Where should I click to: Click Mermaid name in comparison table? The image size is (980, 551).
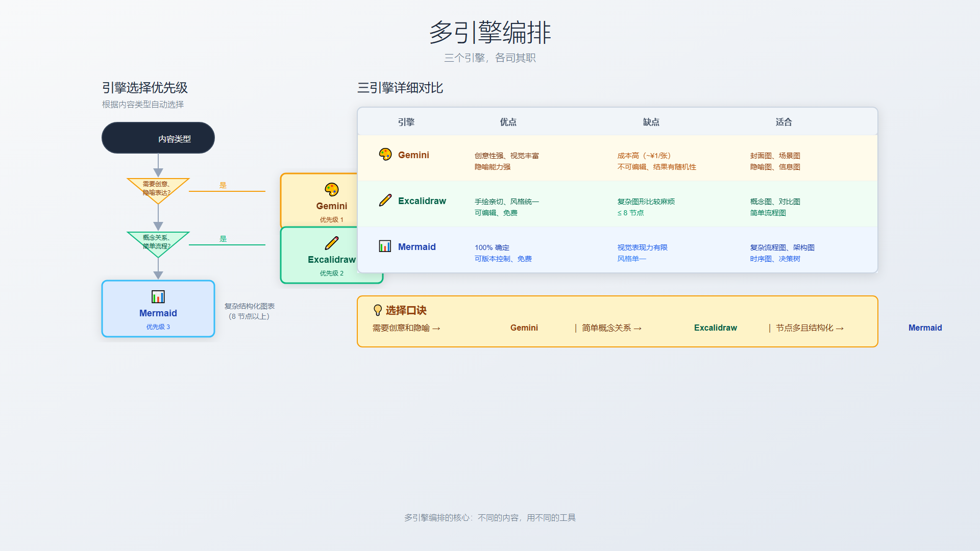point(417,247)
